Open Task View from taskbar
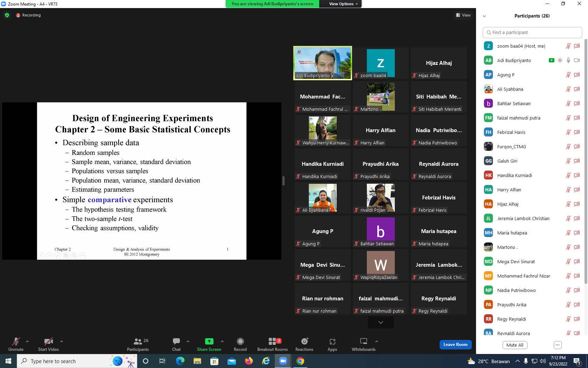The image size is (588, 368). pos(162,361)
